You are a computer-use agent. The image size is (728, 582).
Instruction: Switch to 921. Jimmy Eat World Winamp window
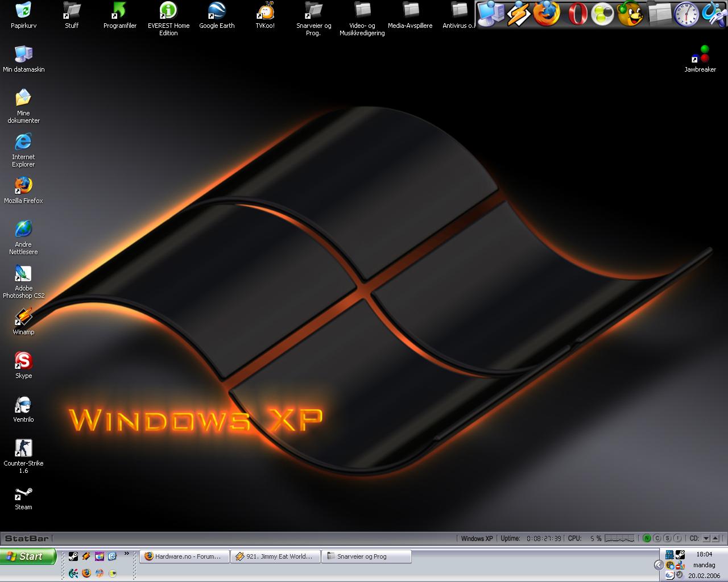[x=275, y=556]
